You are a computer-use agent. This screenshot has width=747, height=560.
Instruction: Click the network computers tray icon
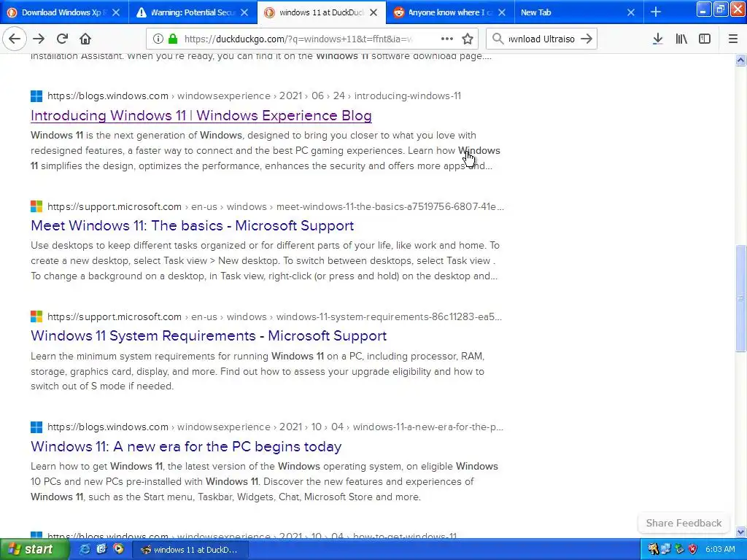click(667, 550)
